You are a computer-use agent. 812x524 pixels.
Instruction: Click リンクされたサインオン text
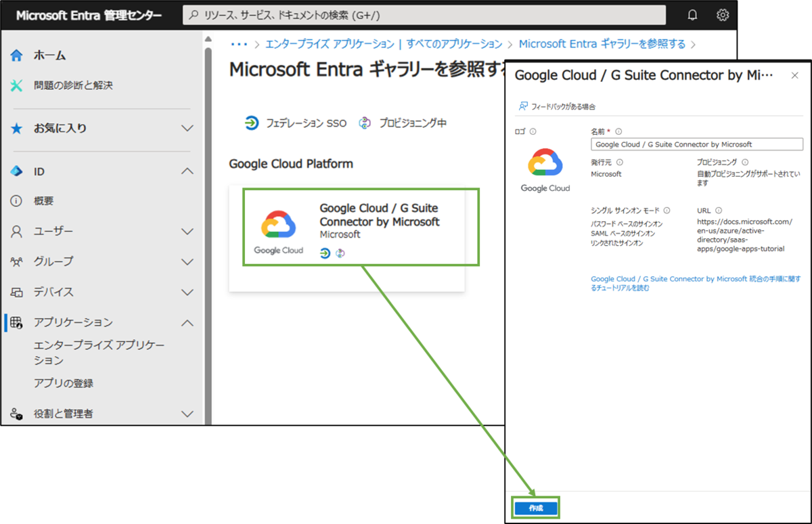[x=617, y=243]
